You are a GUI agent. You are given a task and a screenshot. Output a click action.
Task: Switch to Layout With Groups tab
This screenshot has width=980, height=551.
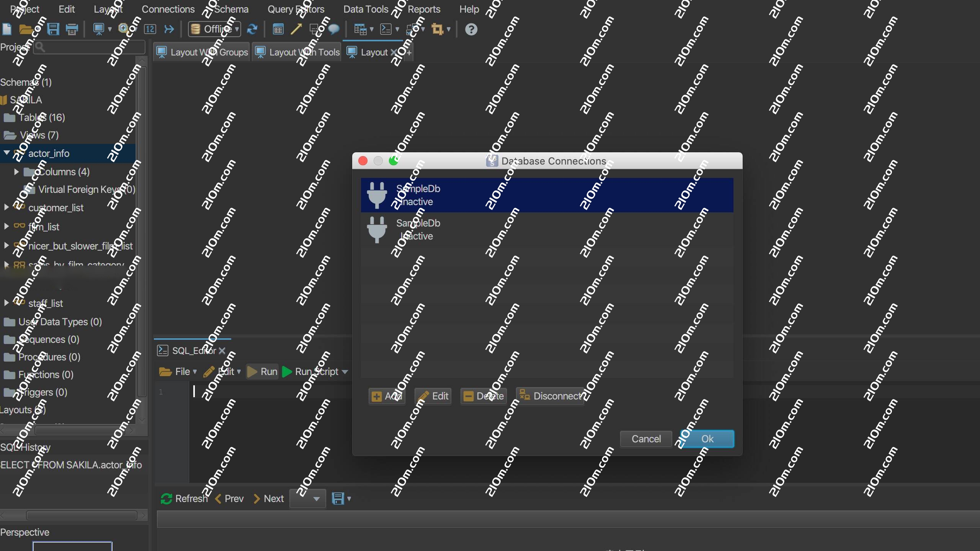(202, 52)
